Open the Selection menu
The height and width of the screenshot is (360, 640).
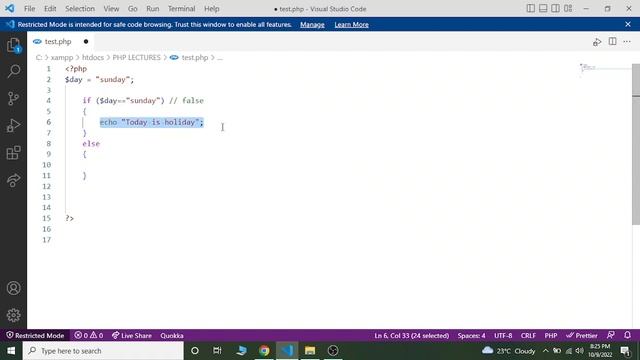tap(80, 9)
